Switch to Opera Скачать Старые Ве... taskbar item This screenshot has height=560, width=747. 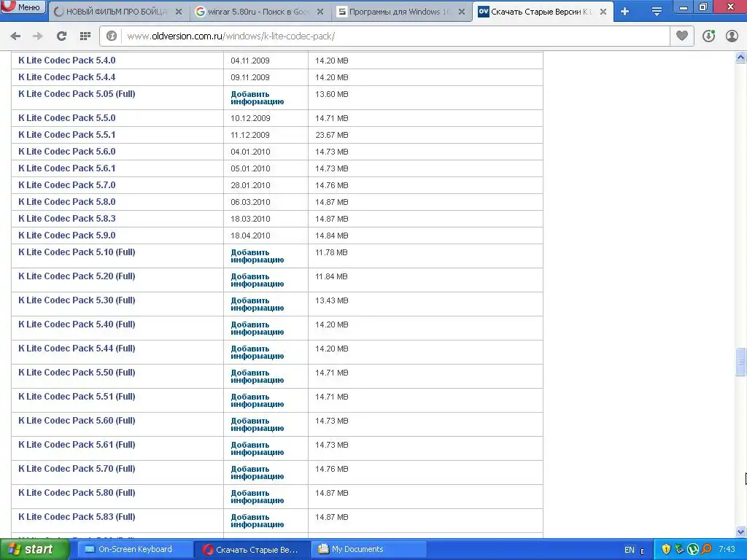tap(252, 550)
